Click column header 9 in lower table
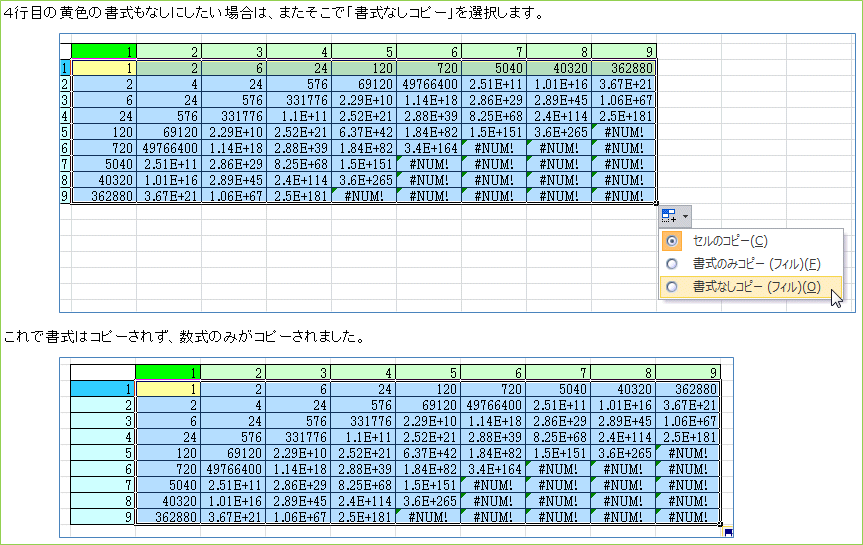863x545 pixels. click(x=687, y=373)
